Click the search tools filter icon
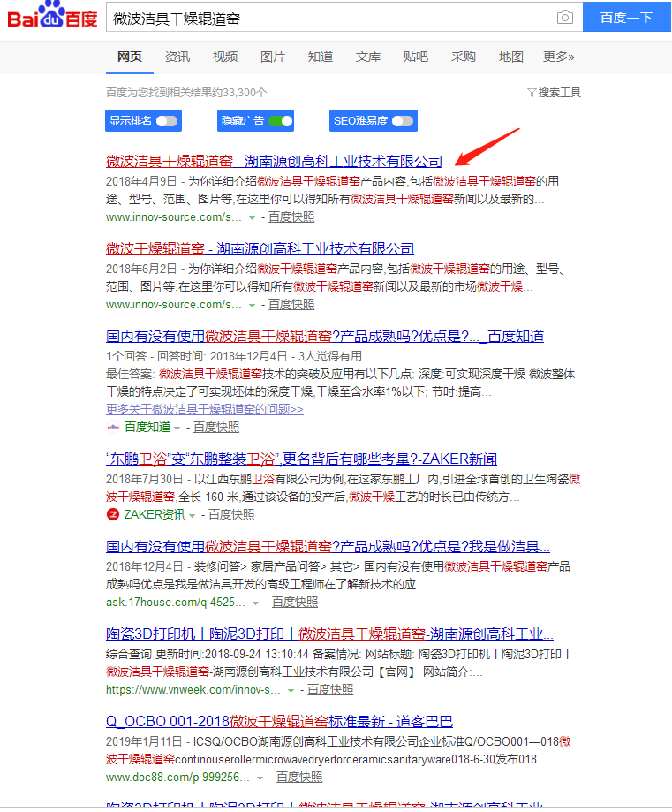The height and width of the screenshot is (812, 672). [x=532, y=93]
